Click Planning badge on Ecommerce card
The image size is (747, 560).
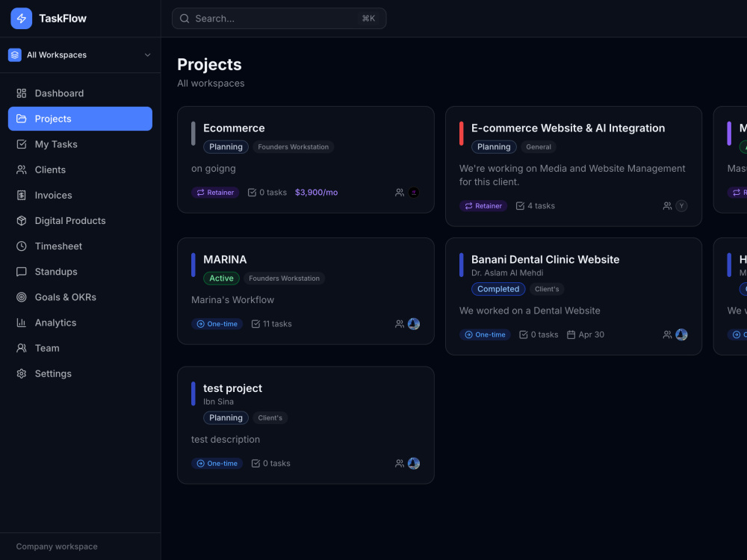[226, 146]
